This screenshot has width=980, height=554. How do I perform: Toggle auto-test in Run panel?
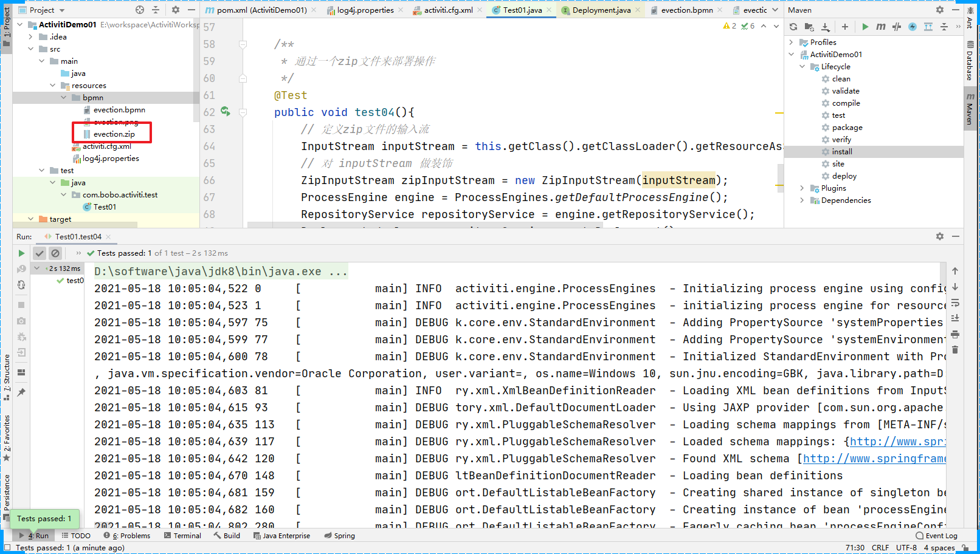(x=21, y=285)
